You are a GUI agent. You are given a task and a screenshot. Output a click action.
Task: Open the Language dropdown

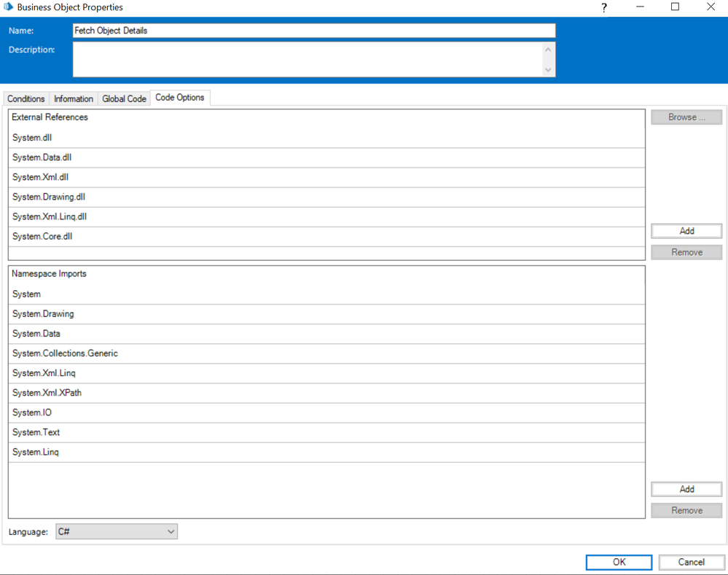117,532
